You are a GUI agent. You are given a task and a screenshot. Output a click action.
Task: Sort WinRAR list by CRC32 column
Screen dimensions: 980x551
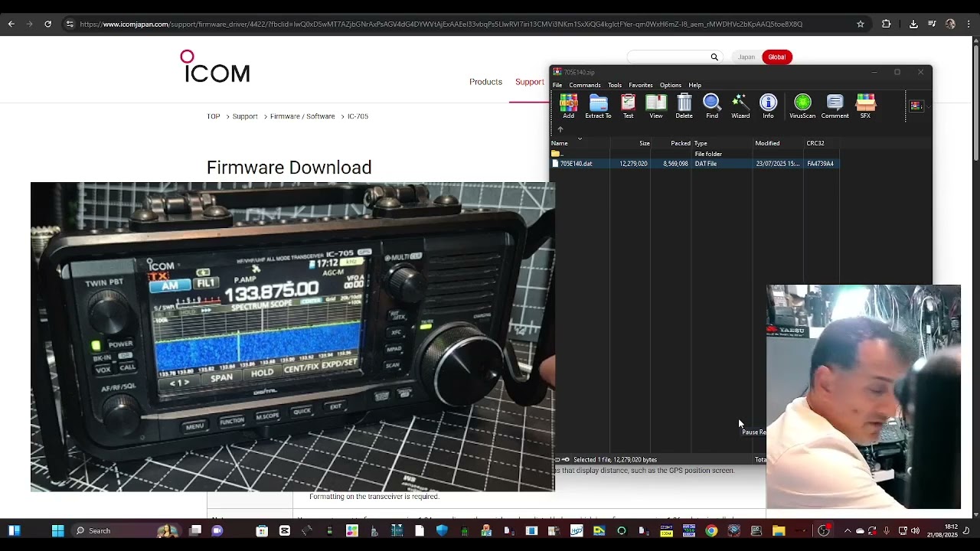point(822,143)
